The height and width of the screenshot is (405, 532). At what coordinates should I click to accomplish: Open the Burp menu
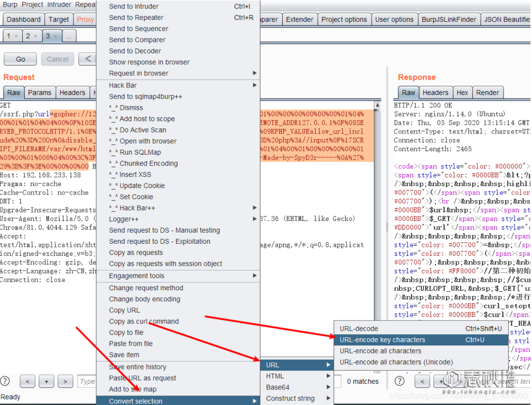(x=10, y=5)
